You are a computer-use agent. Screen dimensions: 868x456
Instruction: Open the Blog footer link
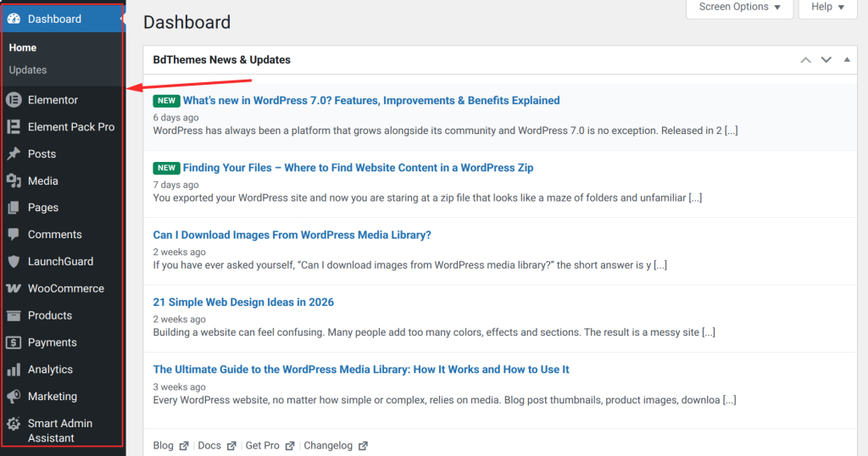[164, 446]
